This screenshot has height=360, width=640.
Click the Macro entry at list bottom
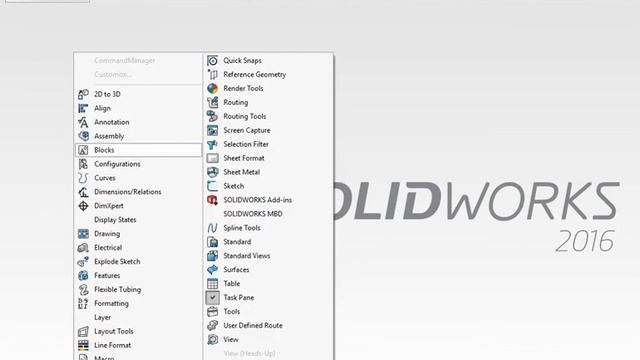[104, 358]
